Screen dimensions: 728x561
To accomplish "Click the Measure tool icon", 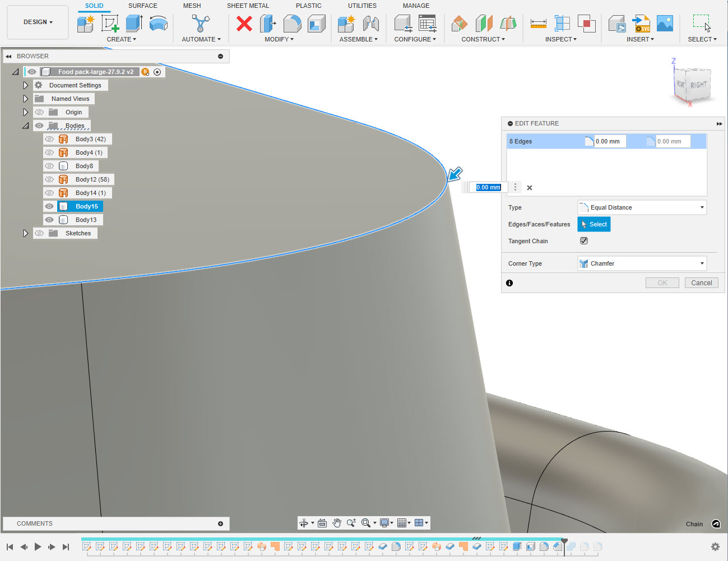I will 538,24.
